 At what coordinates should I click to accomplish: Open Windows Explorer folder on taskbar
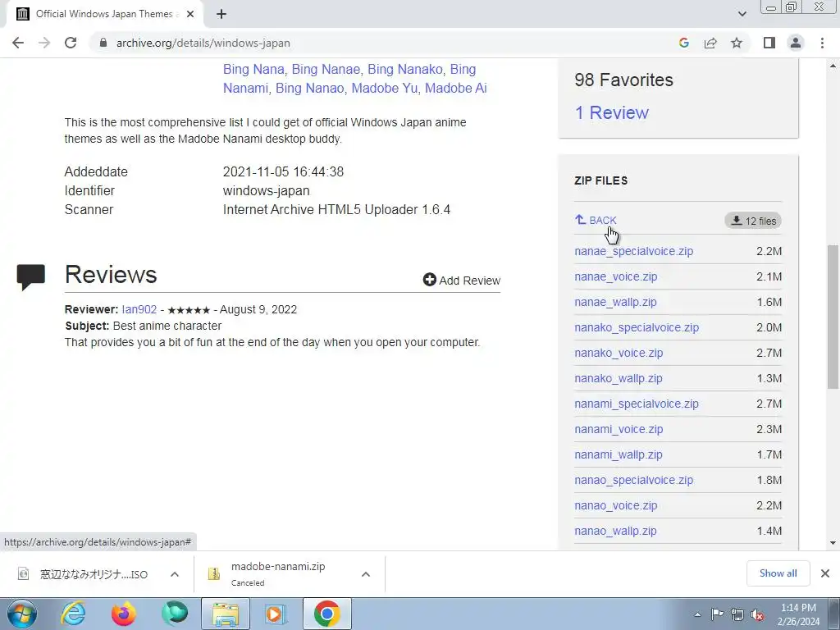pyautogui.click(x=226, y=614)
